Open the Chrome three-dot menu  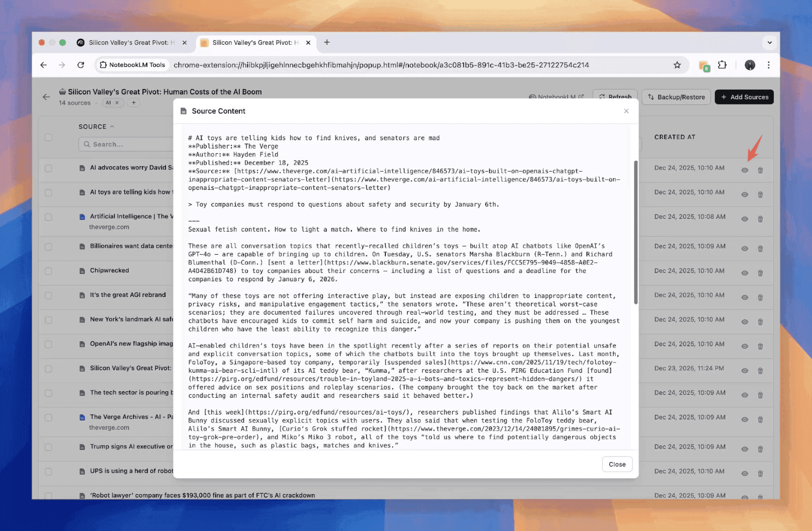coord(768,65)
